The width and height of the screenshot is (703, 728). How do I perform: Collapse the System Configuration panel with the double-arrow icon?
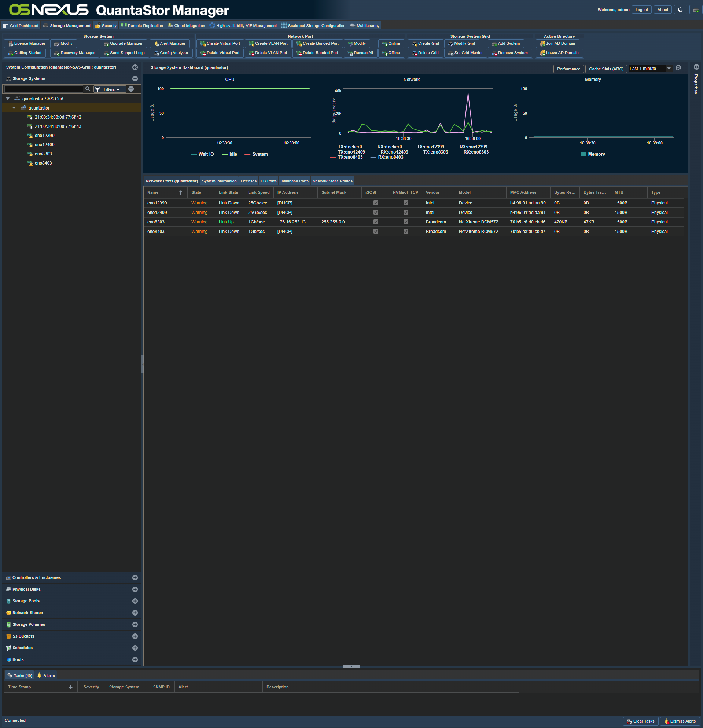pos(135,67)
